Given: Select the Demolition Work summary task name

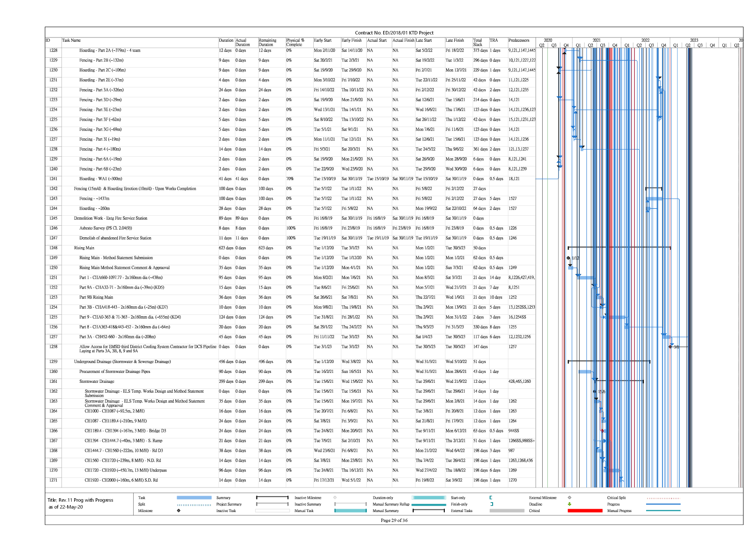Looking at the screenshot, I should (x=110, y=218).
